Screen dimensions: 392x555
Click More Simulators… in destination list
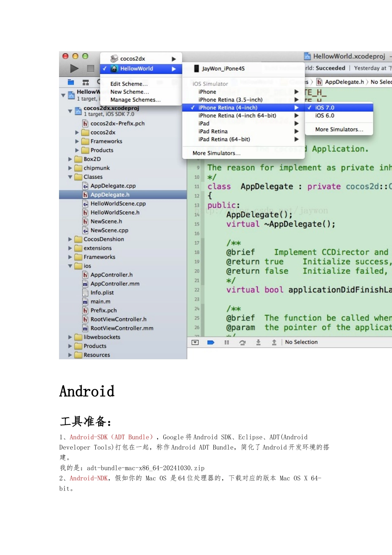coord(216,153)
